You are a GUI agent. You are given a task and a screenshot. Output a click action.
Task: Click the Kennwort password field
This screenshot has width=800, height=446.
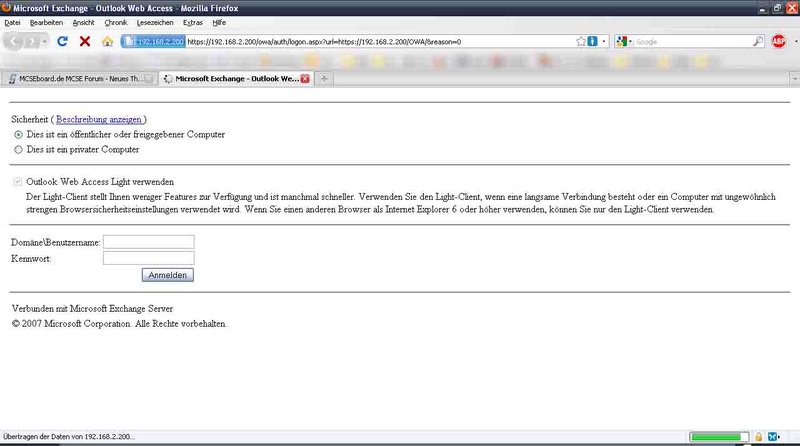[x=148, y=258]
